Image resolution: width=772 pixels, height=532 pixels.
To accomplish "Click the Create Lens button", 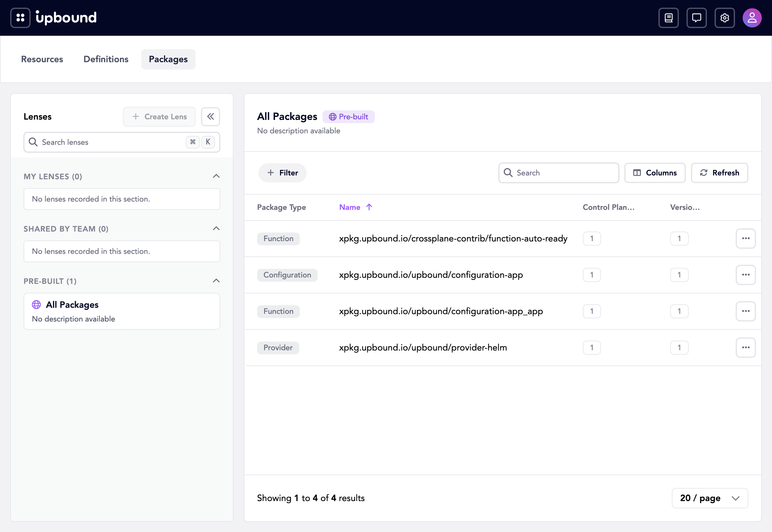I will 159,117.
